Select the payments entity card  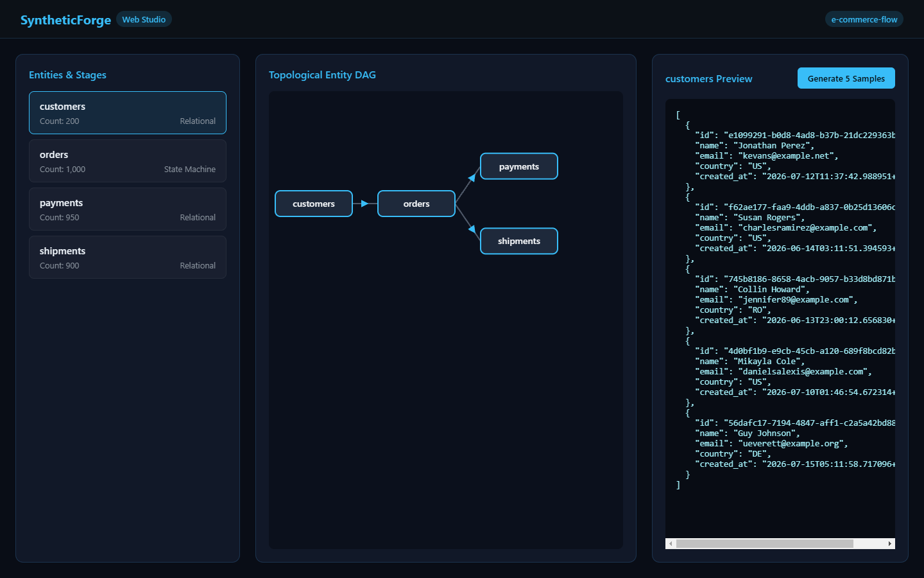(x=128, y=209)
